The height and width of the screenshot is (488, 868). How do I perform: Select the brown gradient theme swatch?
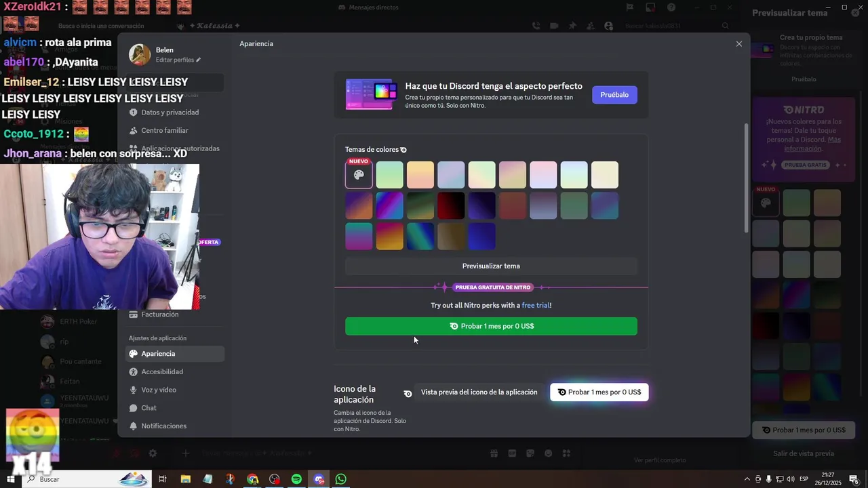tap(451, 237)
